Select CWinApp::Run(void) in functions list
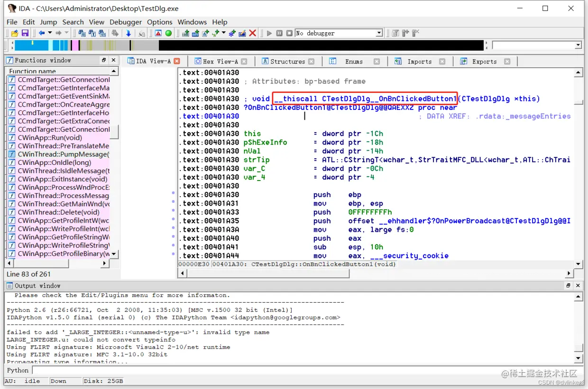The width and height of the screenshot is (588, 389). pyautogui.click(x=50, y=137)
